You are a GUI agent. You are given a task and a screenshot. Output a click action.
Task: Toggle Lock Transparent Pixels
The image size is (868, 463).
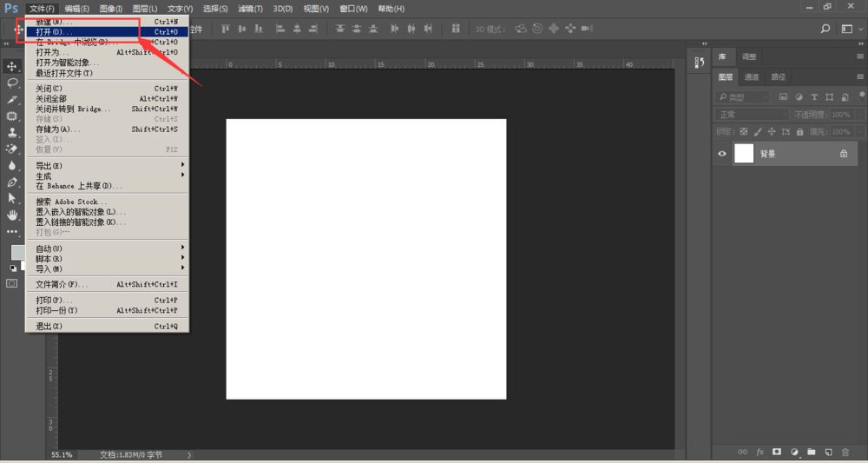click(x=744, y=132)
